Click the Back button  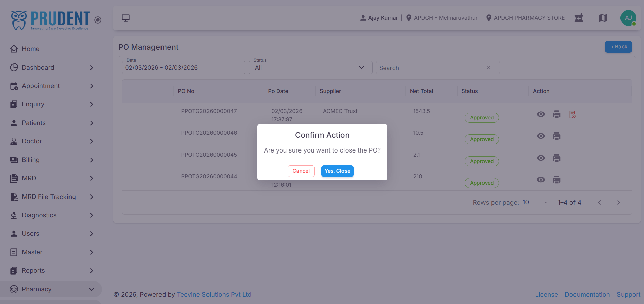618,47
